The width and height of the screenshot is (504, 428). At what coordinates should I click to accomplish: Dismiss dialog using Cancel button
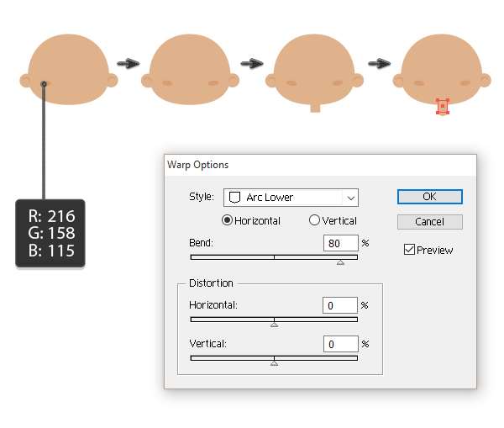(430, 222)
